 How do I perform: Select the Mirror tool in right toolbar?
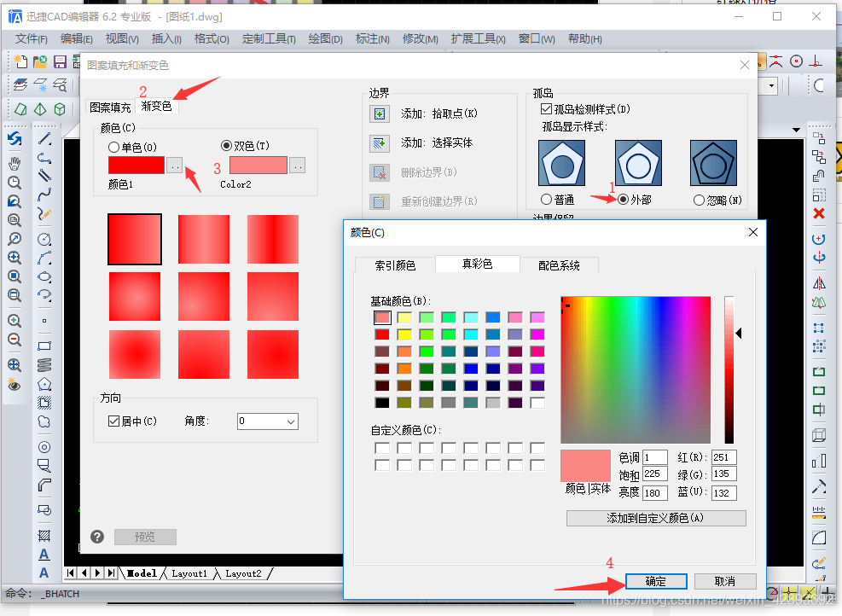point(819,283)
